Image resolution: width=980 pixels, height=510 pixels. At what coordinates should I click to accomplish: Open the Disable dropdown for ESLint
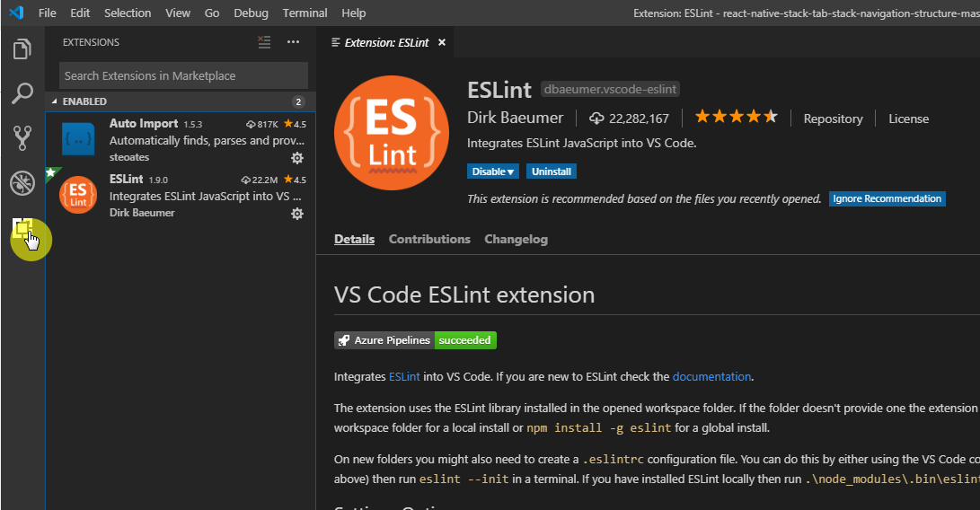492,171
